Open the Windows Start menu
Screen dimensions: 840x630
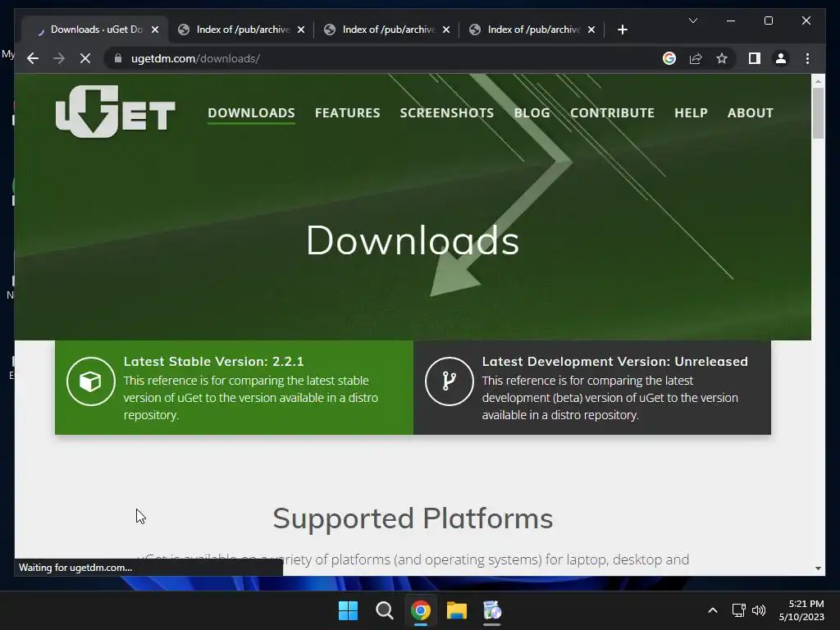[x=348, y=610]
